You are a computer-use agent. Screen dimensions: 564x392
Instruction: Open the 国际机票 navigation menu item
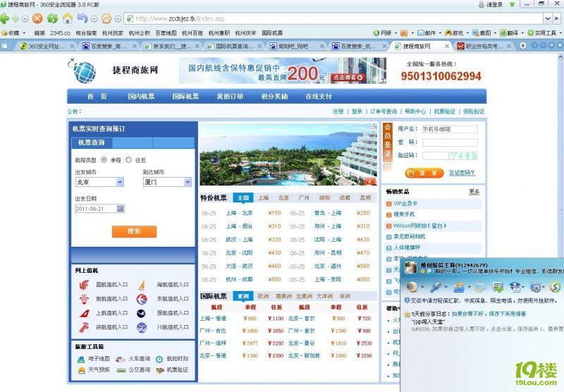tap(185, 97)
